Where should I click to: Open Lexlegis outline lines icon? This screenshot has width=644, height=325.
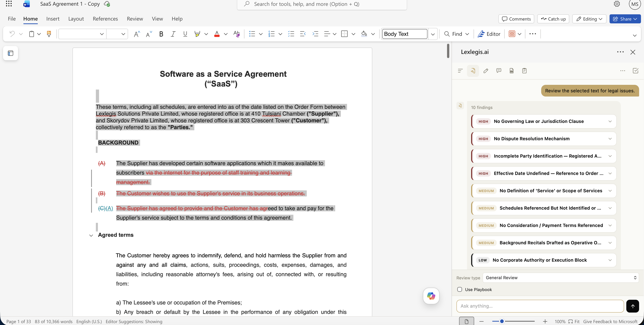[460, 71]
